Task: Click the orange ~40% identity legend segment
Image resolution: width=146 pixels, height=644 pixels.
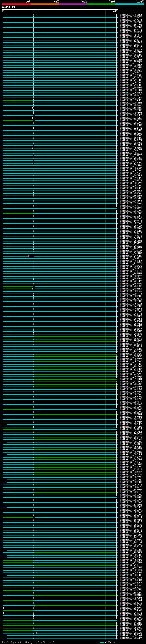Action: 45,4
